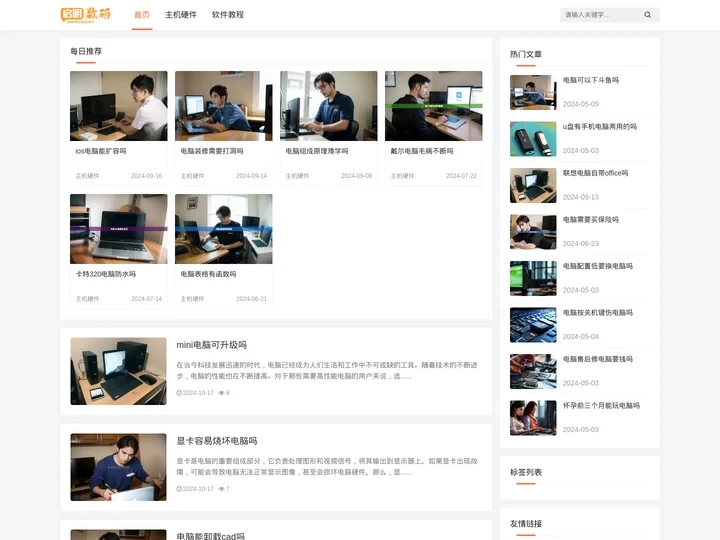Click the clock icon under mini电脑可升级吗

pyautogui.click(x=179, y=393)
